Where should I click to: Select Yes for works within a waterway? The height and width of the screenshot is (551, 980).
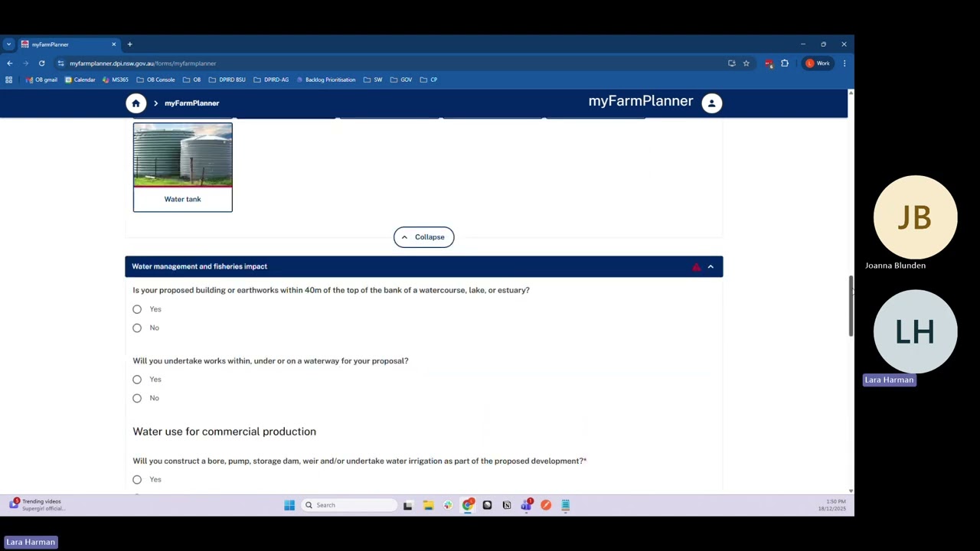(137, 380)
